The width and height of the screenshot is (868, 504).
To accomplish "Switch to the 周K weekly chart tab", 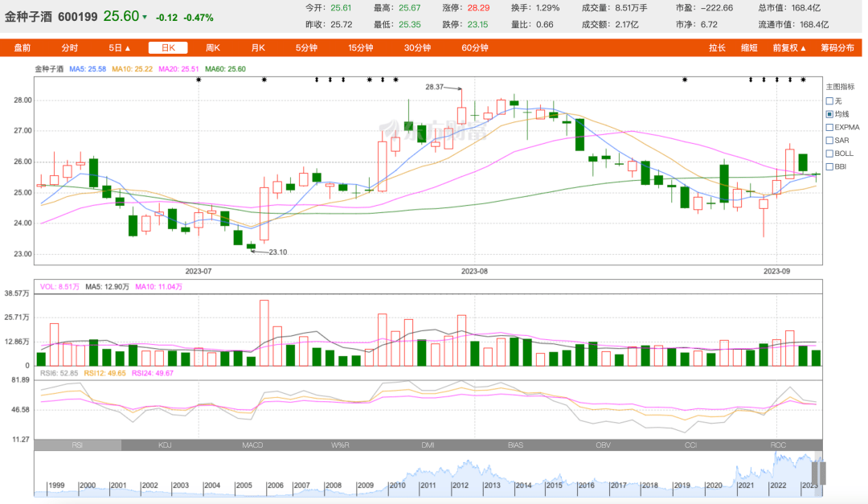I will coord(213,47).
